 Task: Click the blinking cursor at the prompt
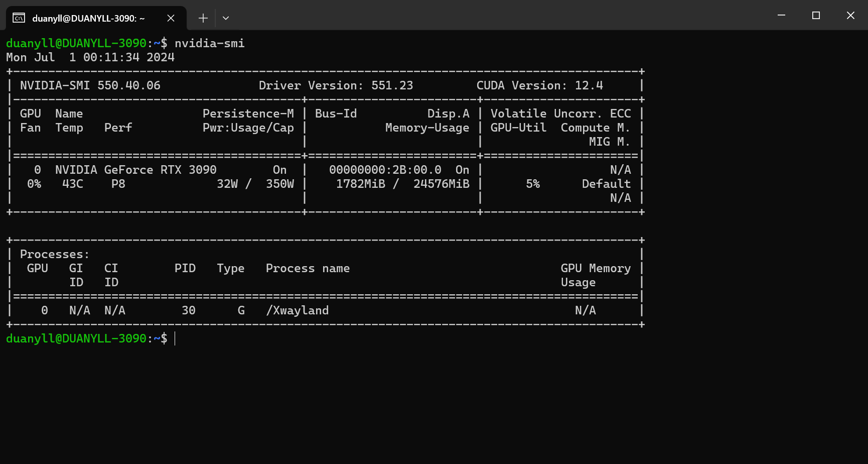[175, 338]
